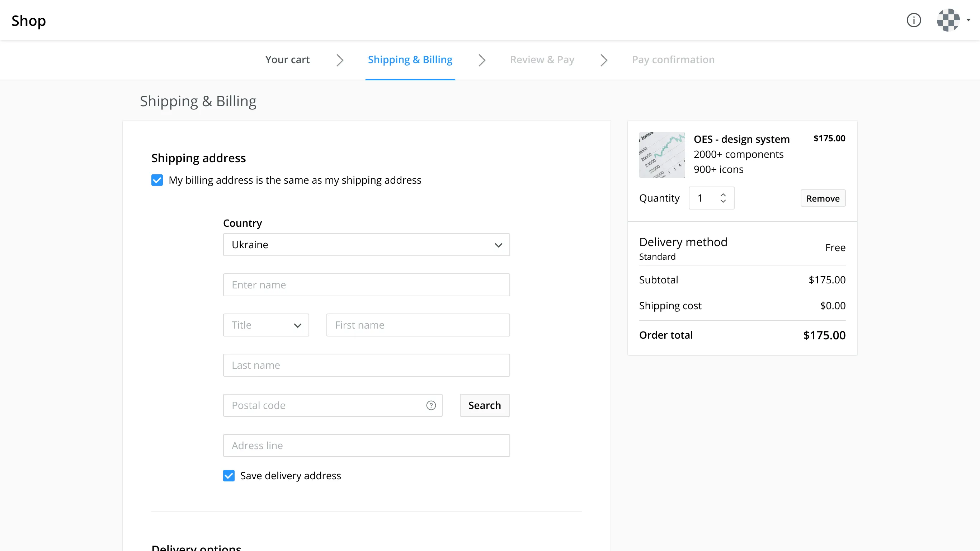Go to Your cart step
This screenshot has height=551, width=980.
(x=287, y=60)
